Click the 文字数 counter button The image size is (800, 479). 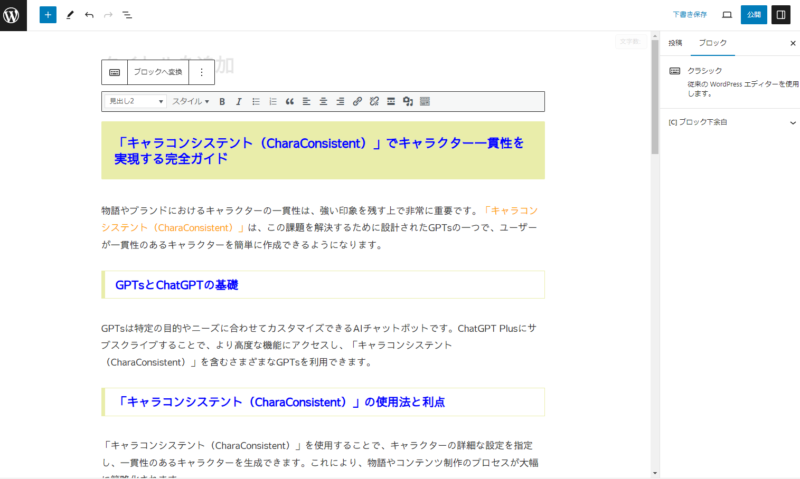point(631,41)
